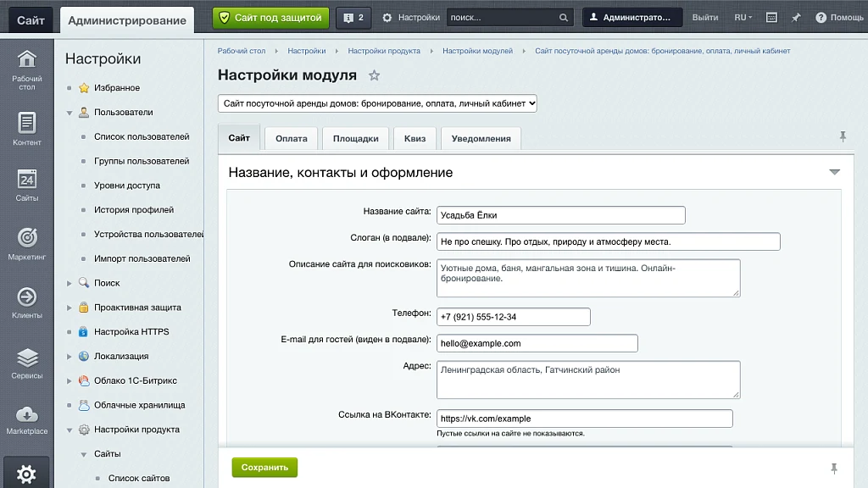Image resolution: width=868 pixels, height=488 pixels.
Task: Pin the tabs using the pin beside the tabs
Action: (x=843, y=136)
